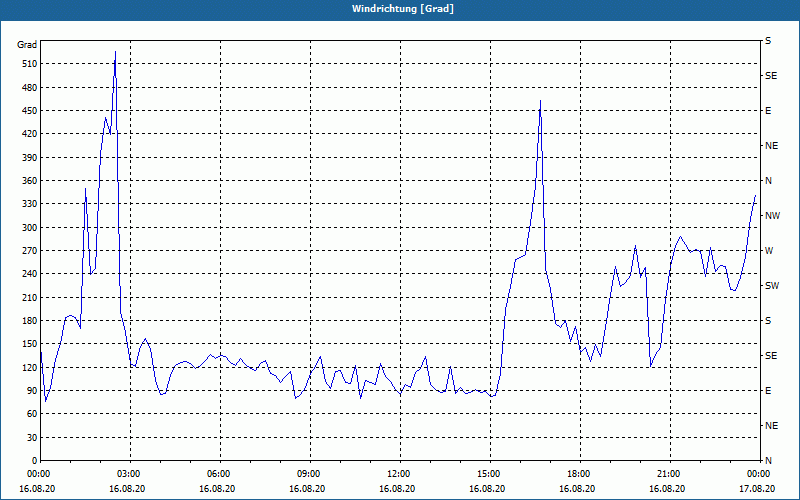Screen dimensions: 800x500
Task: Select the 150 y-axis tick label
Action: click(x=30, y=344)
